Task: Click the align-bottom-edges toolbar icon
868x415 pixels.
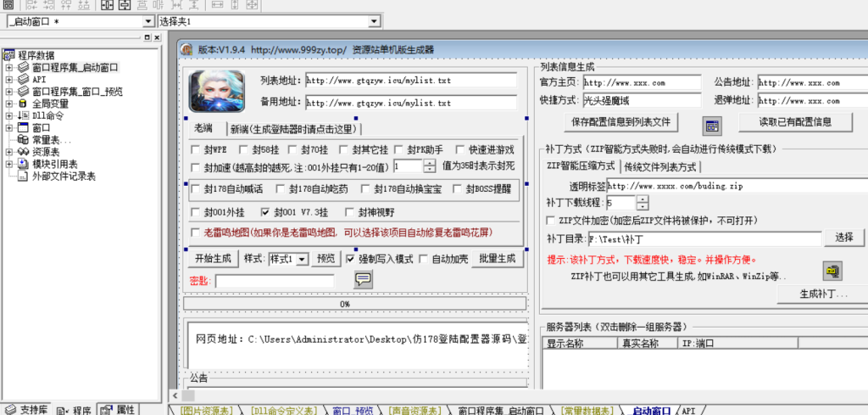Action: [84, 5]
